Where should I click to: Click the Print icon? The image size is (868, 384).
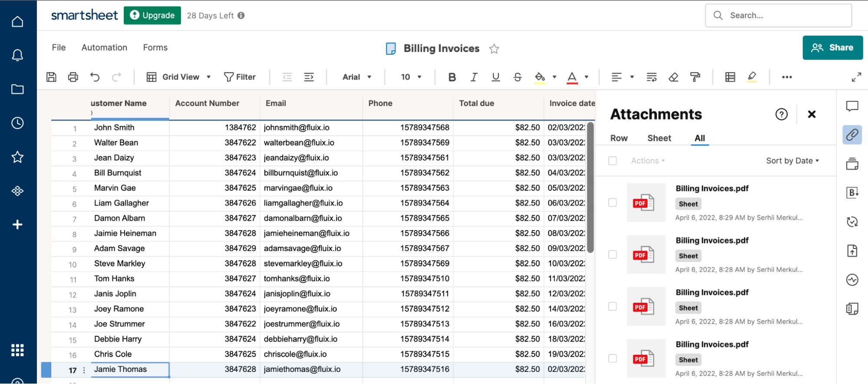pos(73,77)
